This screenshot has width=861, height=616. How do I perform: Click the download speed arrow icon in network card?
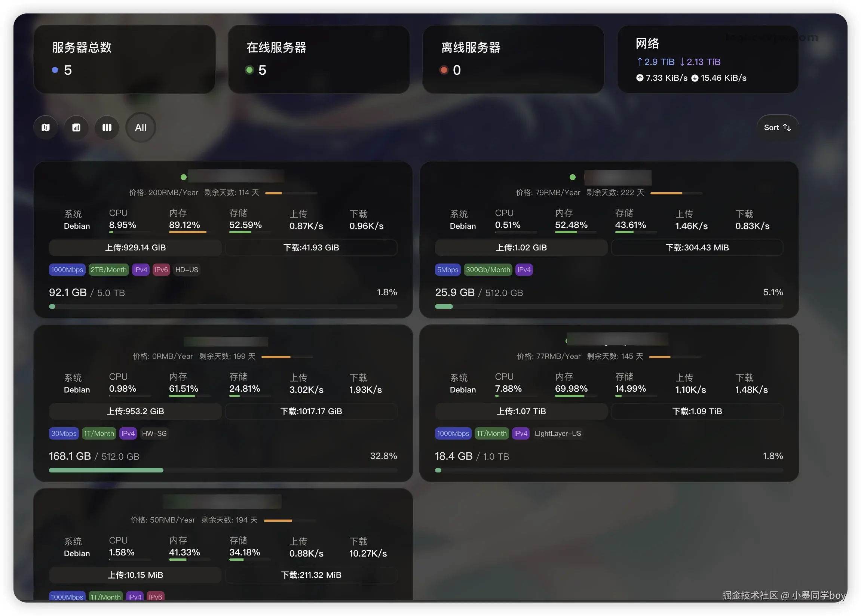695,78
